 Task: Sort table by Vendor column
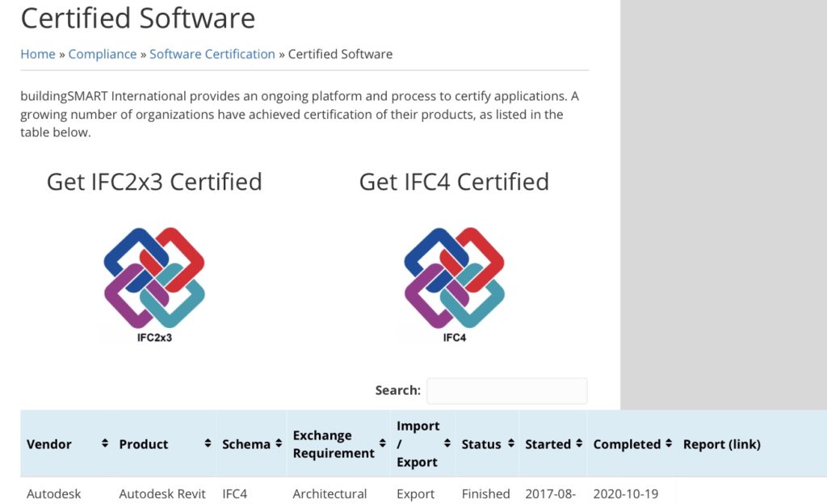click(x=66, y=444)
